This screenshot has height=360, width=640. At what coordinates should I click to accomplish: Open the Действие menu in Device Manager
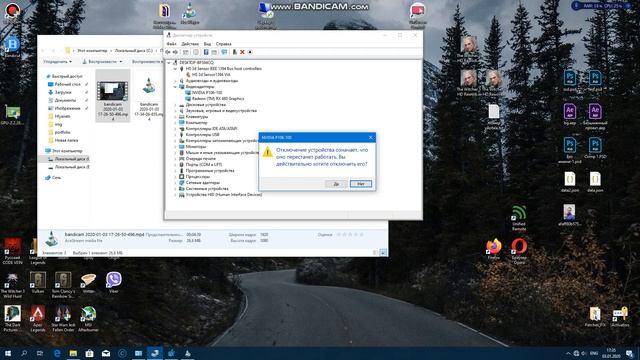click(190, 44)
